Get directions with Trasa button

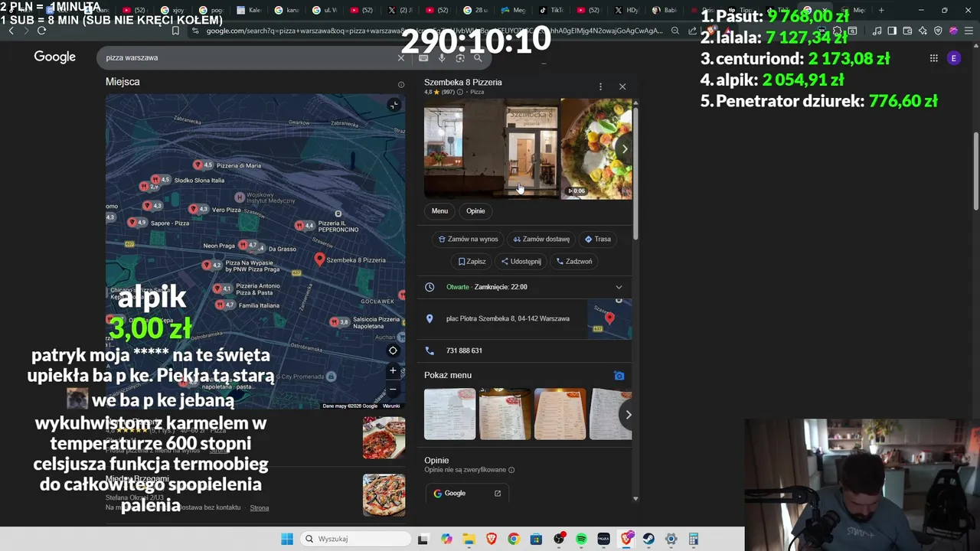[x=598, y=239]
